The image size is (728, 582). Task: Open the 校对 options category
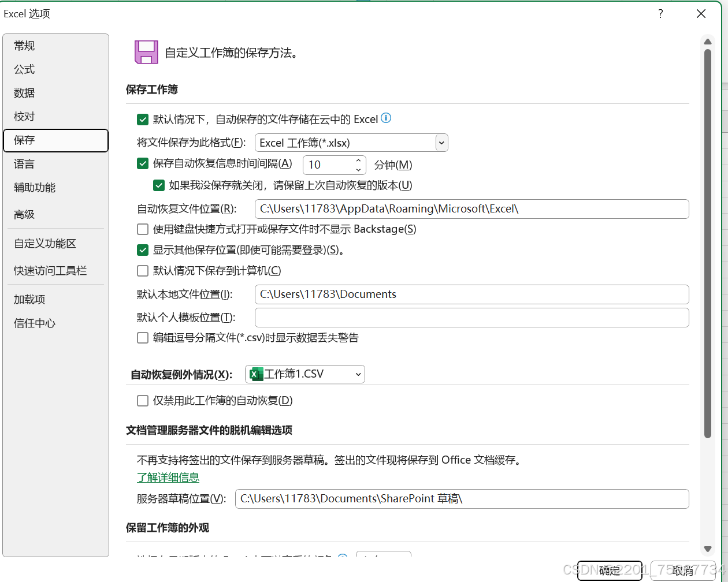coord(55,117)
